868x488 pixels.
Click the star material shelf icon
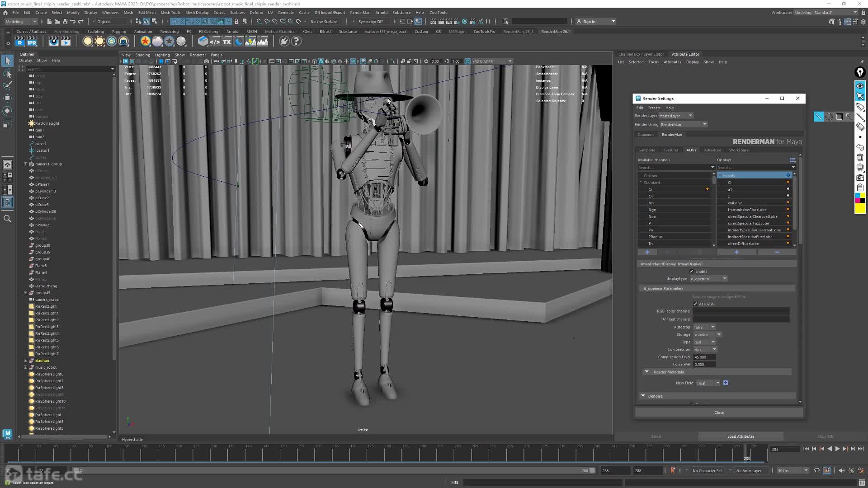[x=145, y=42]
